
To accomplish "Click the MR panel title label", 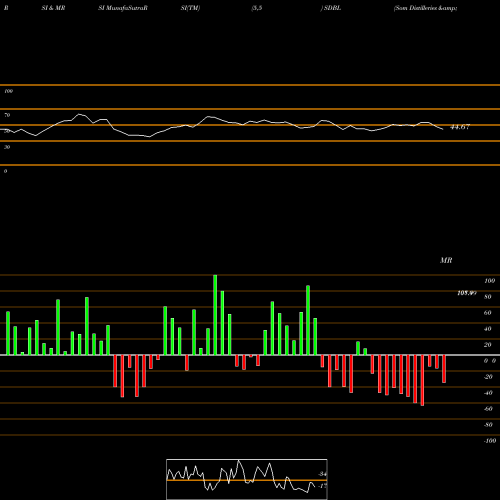I will (446, 260).
